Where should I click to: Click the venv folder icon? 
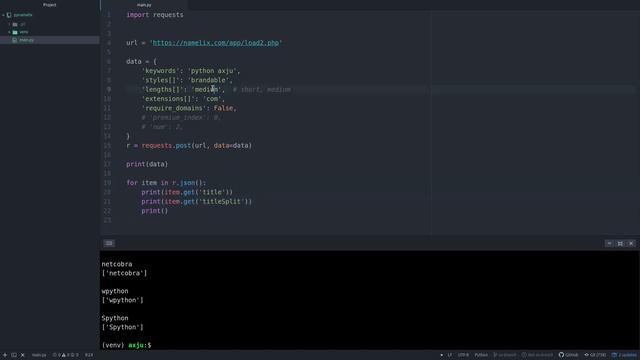coord(15,32)
